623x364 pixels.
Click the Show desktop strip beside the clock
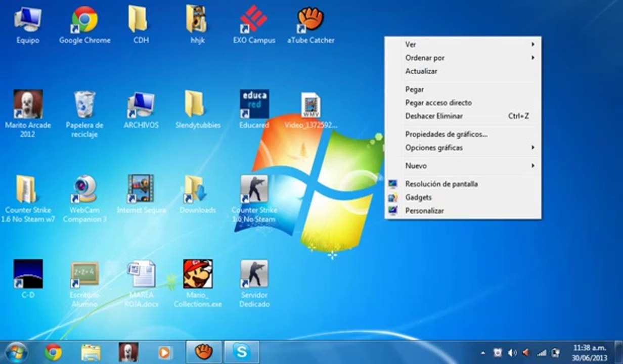click(x=619, y=352)
